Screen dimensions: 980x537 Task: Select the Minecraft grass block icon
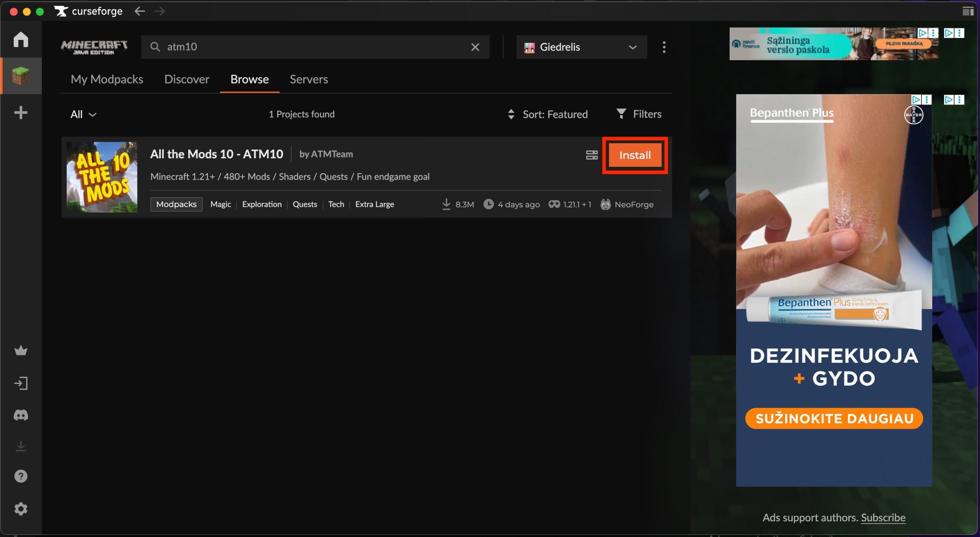click(21, 75)
